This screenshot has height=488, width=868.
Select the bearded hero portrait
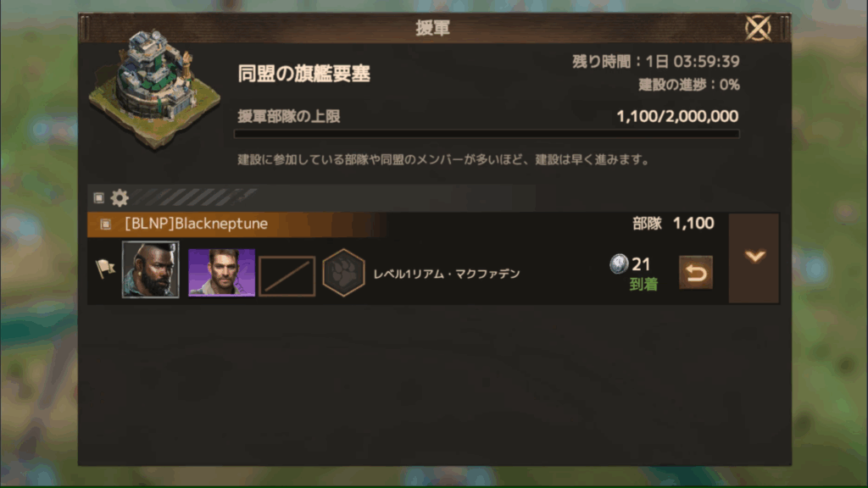(151, 269)
